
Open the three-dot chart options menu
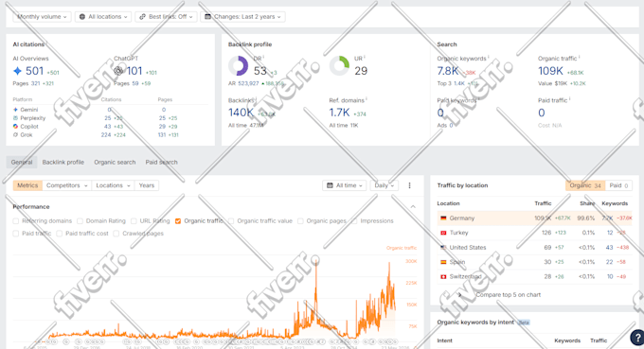(409, 185)
